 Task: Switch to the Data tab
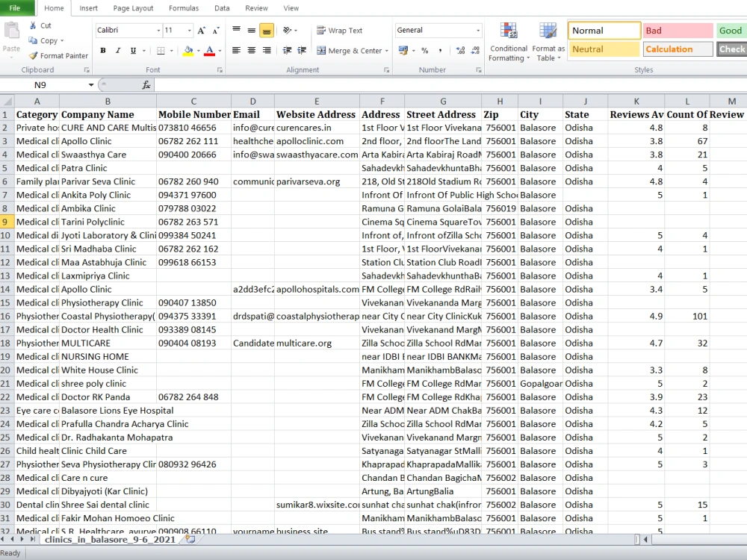pyautogui.click(x=222, y=8)
